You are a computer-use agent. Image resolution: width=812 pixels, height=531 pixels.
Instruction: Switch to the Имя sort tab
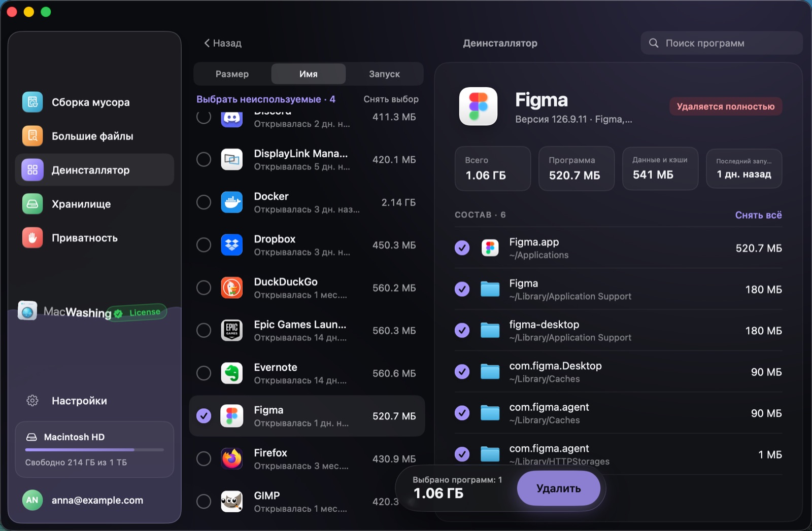[309, 74]
